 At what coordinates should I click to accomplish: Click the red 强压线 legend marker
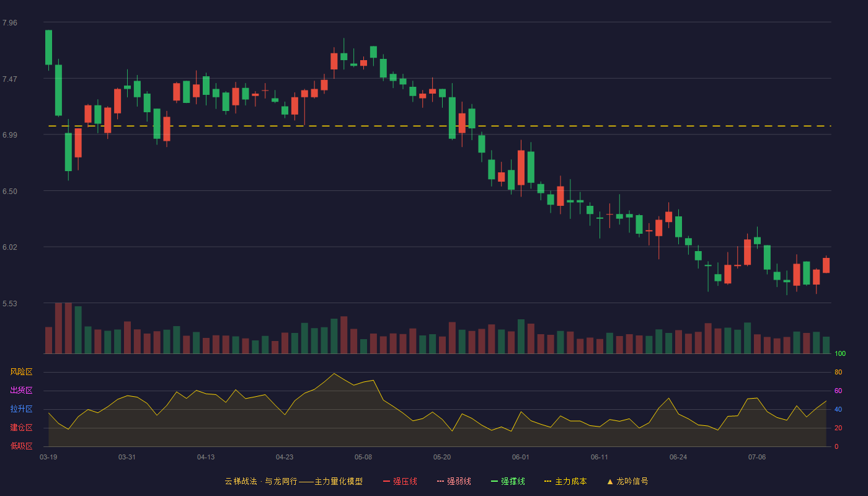(x=386, y=481)
